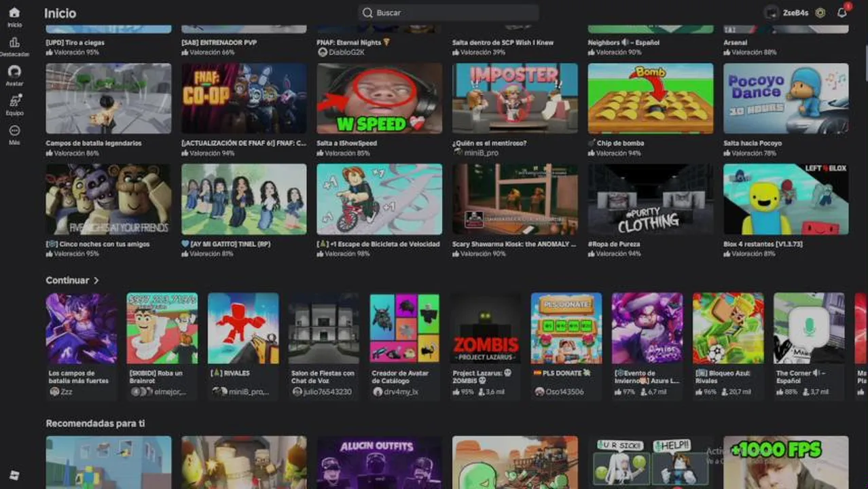Click the Windows start icon at bottom left

click(14, 475)
